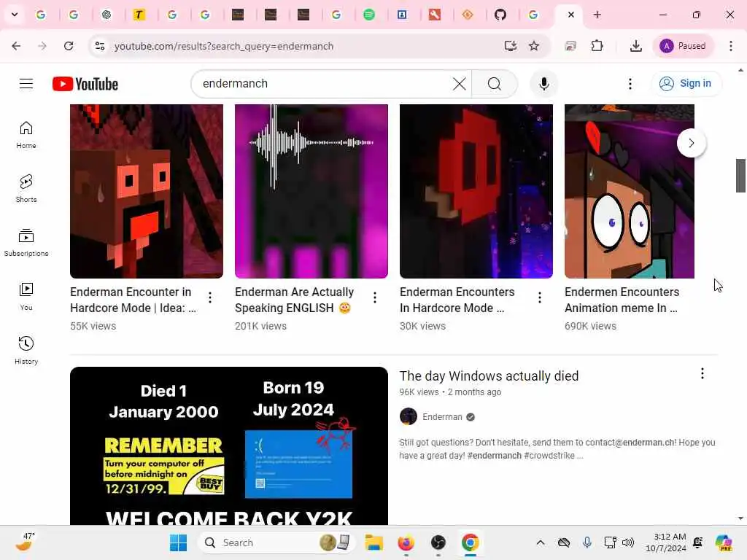The image size is (747, 560).
Task: Close the active YouTube tab
Action: click(570, 15)
